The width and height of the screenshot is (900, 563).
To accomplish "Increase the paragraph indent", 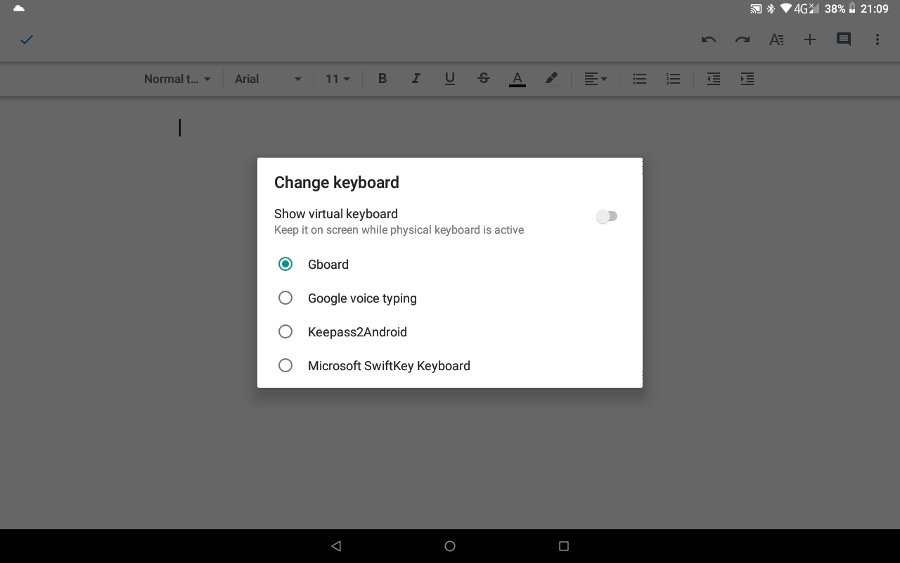I will coord(747,79).
